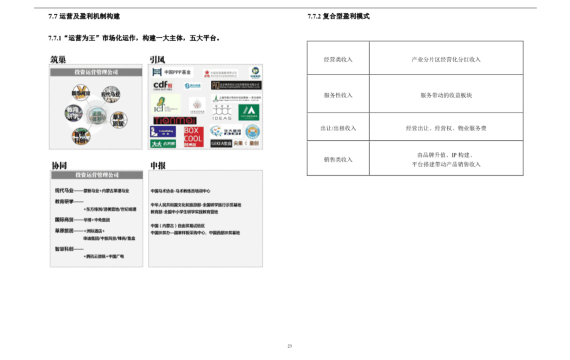Screen dimensions: 570x360
Task: Click the blue dotted-map logo in 引凤
Action: pyautogui.click(x=225, y=131)
